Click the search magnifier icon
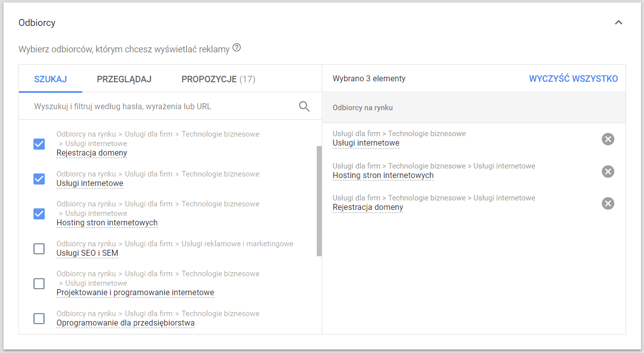The width and height of the screenshot is (644, 353). point(304,106)
